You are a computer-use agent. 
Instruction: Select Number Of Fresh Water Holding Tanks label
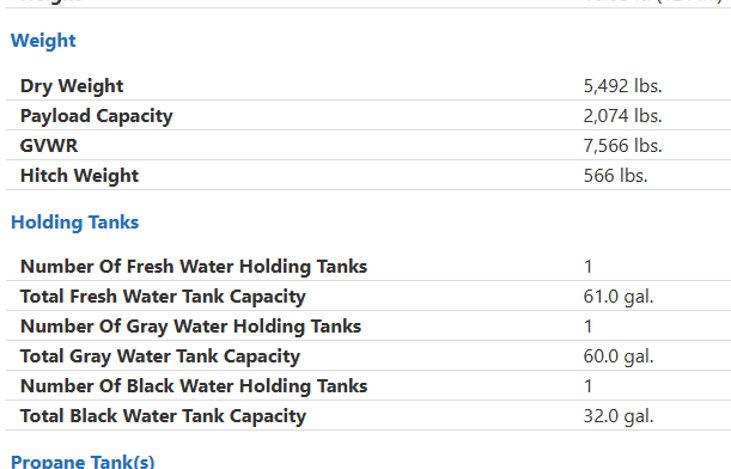point(194,267)
